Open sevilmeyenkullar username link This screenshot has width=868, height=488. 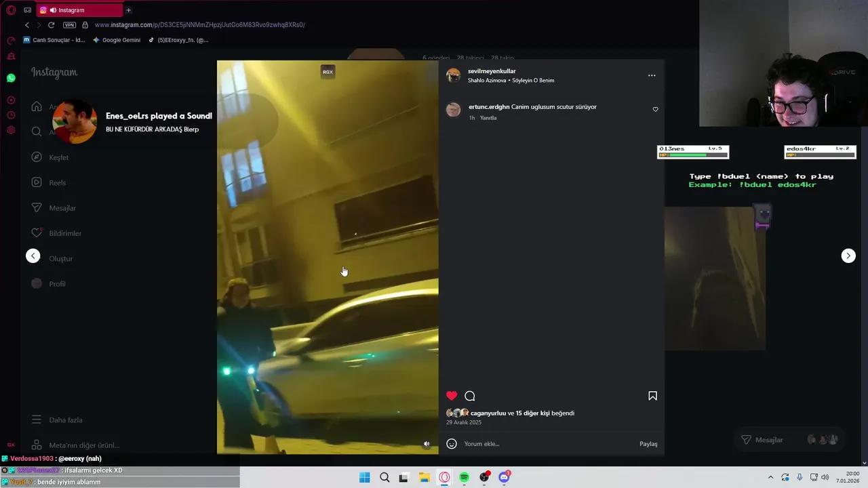coord(492,71)
